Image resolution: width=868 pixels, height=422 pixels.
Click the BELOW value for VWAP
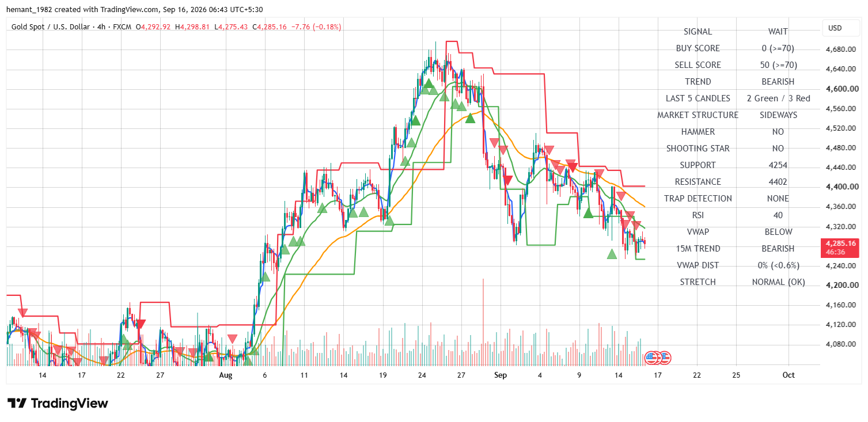click(x=778, y=232)
